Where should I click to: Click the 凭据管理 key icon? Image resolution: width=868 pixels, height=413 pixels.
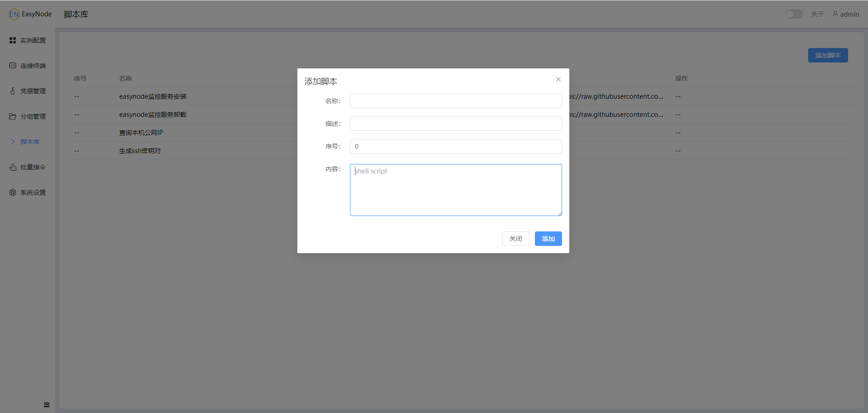click(x=13, y=91)
